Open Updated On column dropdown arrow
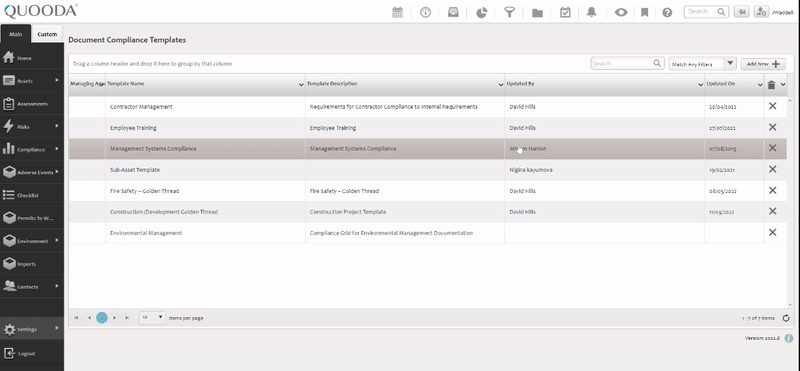The width and height of the screenshot is (800, 371). tap(760, 85)
